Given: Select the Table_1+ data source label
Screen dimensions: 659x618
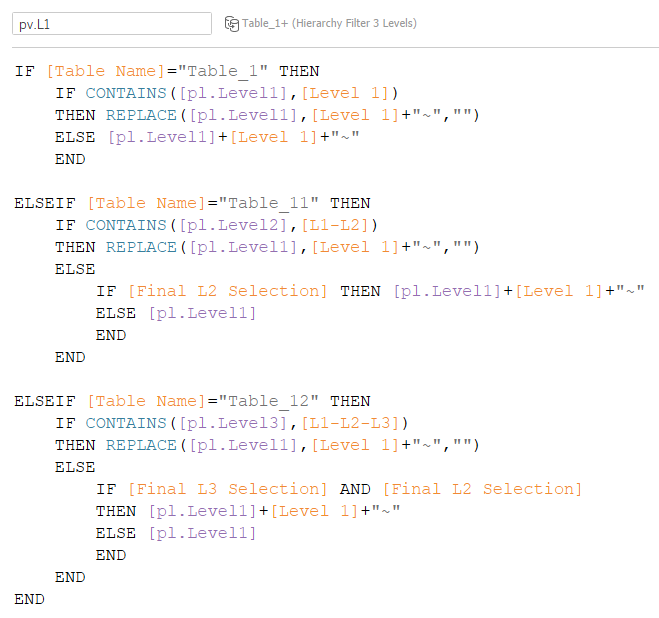Looking at the screenshot, I should [x=264, y=23].
